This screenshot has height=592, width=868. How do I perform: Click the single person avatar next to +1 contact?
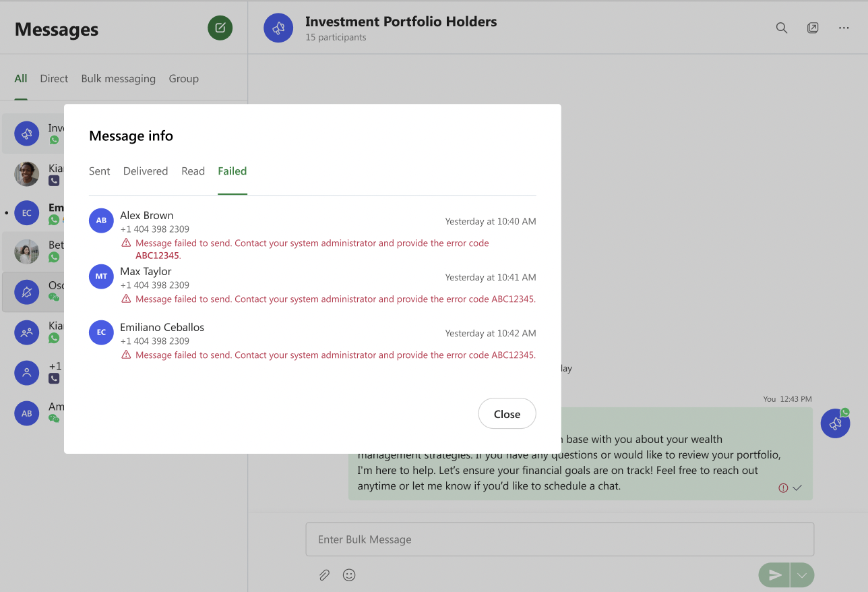click(x=26, y=373)
